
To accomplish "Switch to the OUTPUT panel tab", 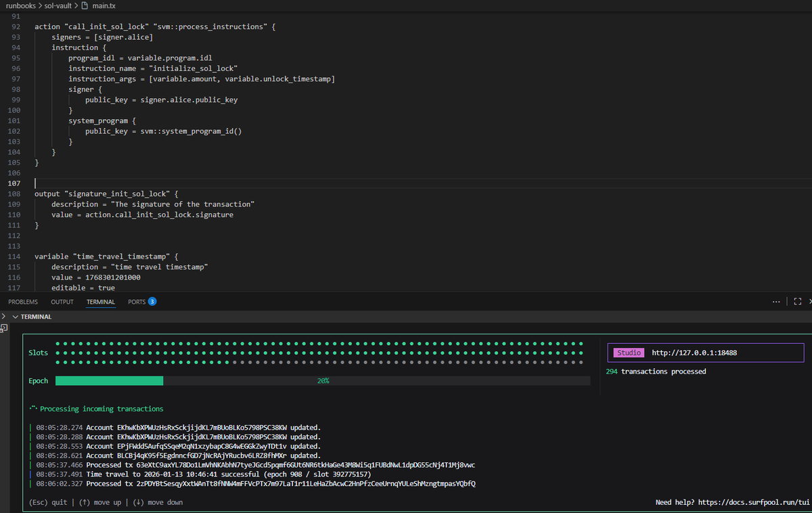I will pyautogui.click(x=62, y=302).
